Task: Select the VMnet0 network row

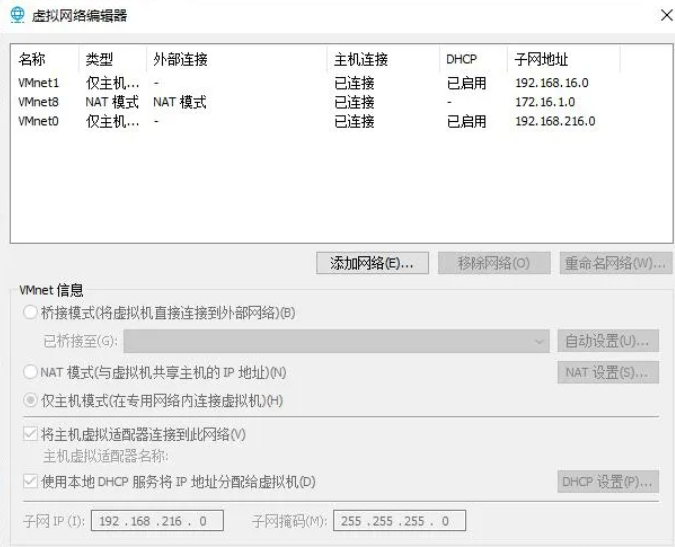Action: click(341, 121)
